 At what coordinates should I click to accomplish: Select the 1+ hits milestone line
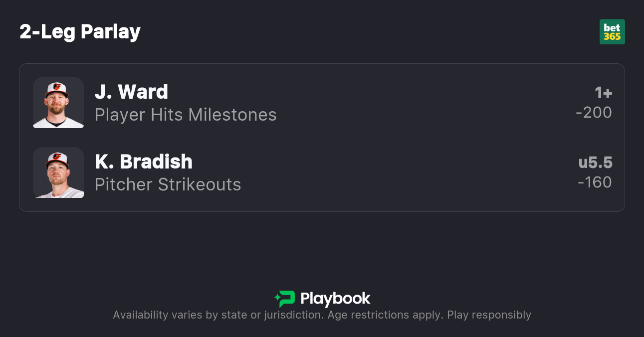click(x=603, y=93)
